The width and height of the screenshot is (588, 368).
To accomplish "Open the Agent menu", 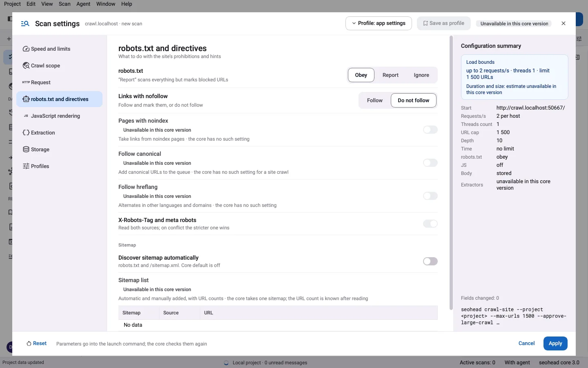I will [x=83, y=4].
